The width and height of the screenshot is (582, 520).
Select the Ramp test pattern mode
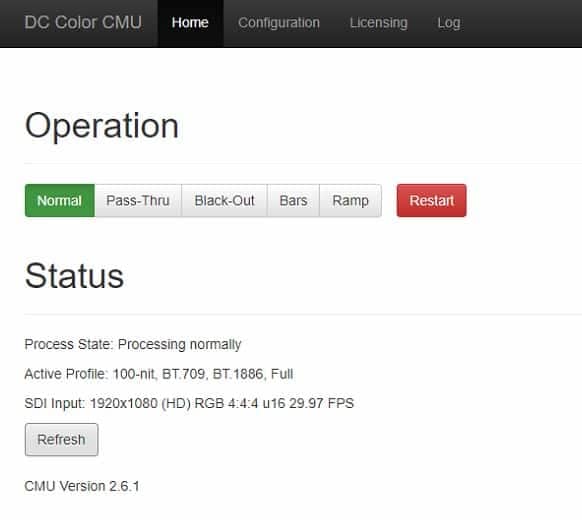[350, 200]
